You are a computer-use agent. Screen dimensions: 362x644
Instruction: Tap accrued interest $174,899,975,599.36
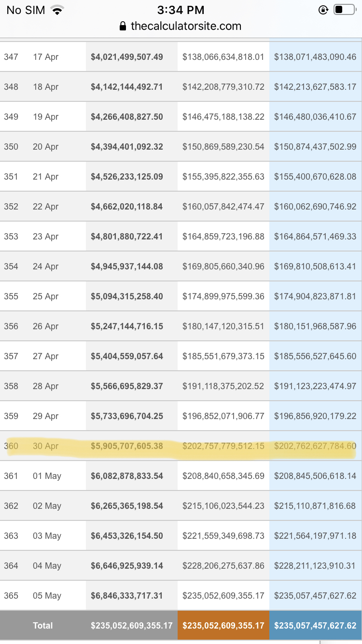coord(223,296)
